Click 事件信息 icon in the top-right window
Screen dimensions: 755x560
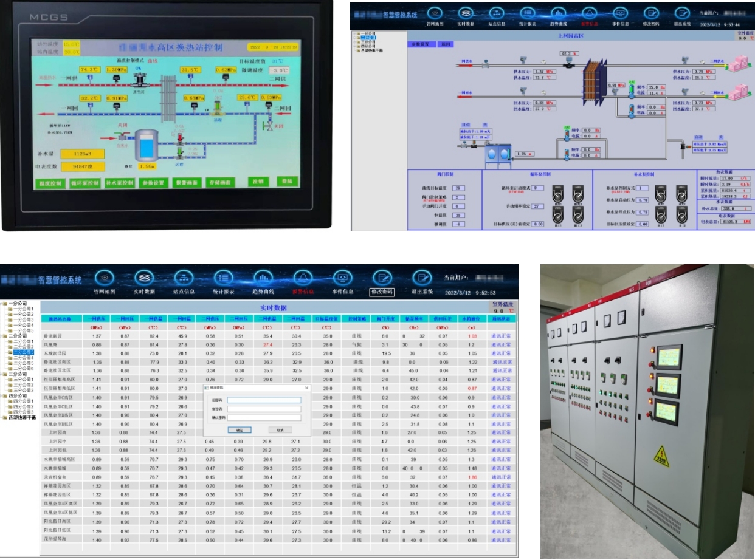pyautogui.click(x=620, y=13)
